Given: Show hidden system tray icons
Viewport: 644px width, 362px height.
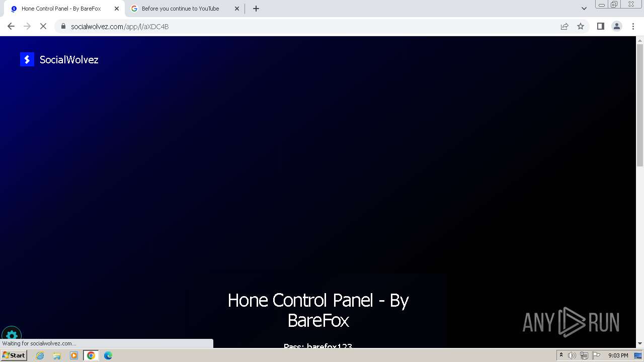Looking at the screenshot, I should [x=561, y=355].
